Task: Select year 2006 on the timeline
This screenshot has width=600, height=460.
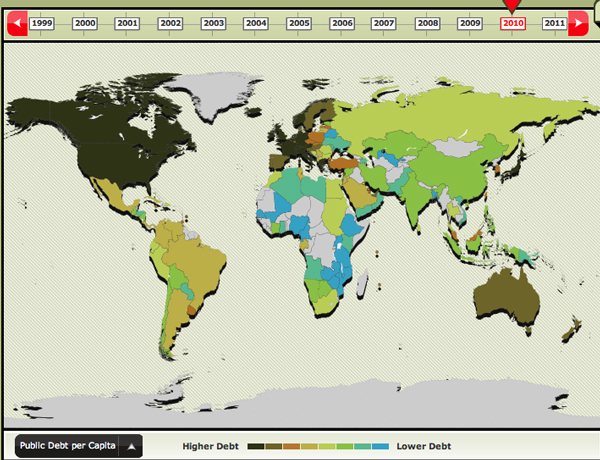Action: pos(342,23)
